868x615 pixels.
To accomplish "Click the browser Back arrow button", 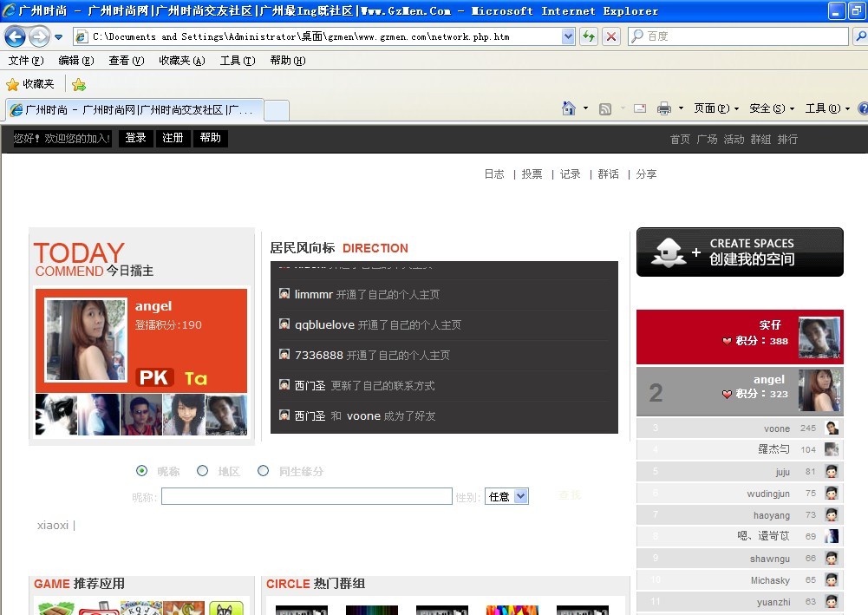I will click(16, 37).
